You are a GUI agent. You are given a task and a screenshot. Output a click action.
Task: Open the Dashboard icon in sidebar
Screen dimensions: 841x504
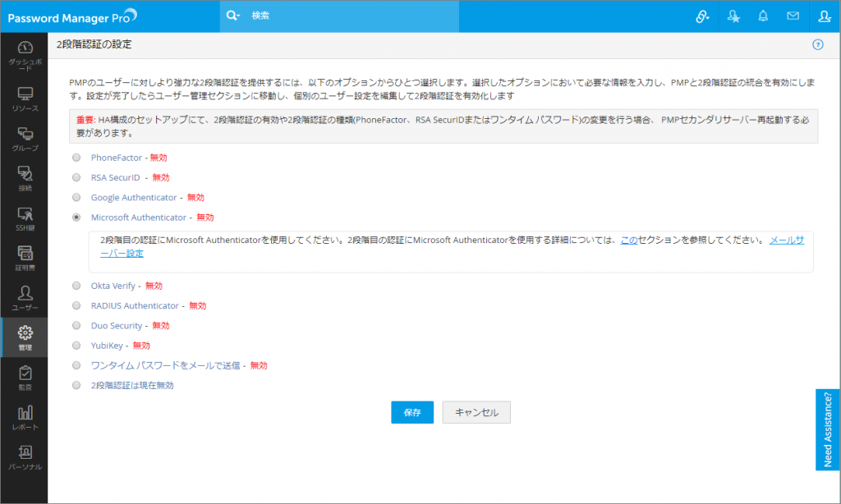point(24,54)
